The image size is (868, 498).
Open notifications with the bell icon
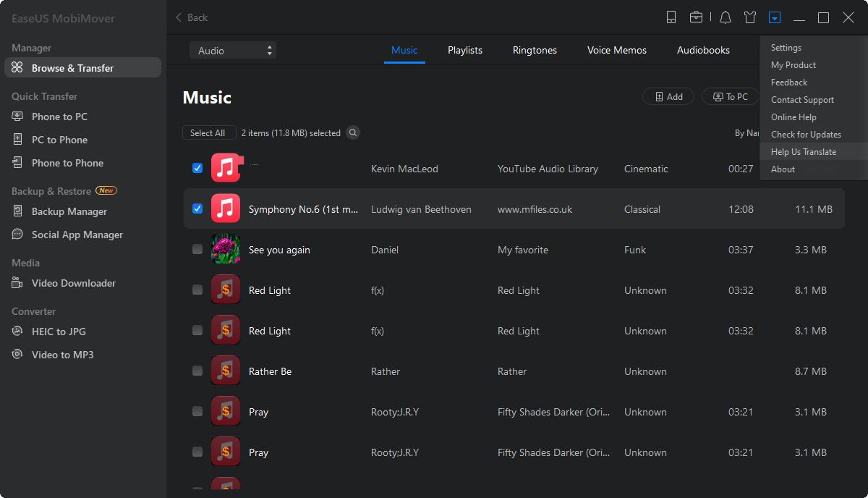[x=726, y=17]
